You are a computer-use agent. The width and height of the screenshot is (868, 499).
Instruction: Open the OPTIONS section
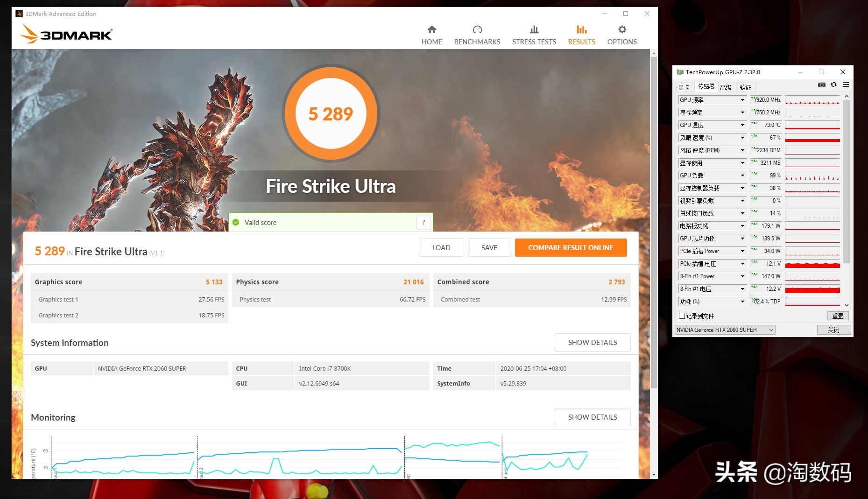[x=622, y=35]
